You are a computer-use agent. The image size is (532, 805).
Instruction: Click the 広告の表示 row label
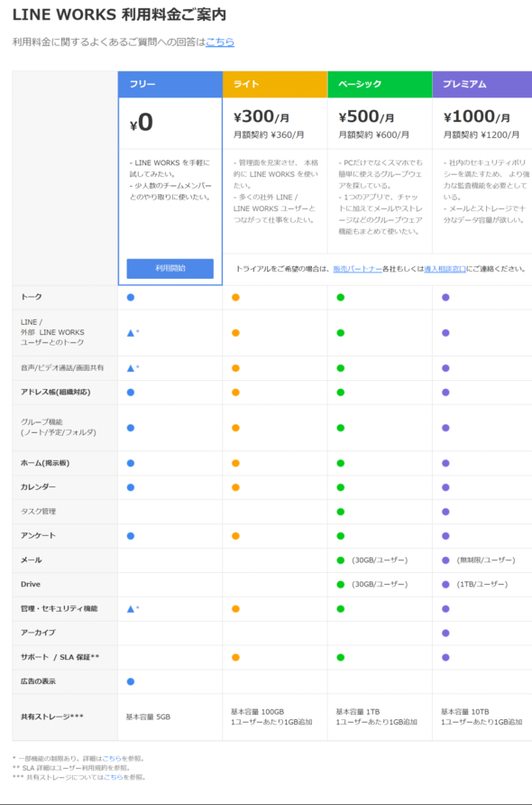coord(38,681)
